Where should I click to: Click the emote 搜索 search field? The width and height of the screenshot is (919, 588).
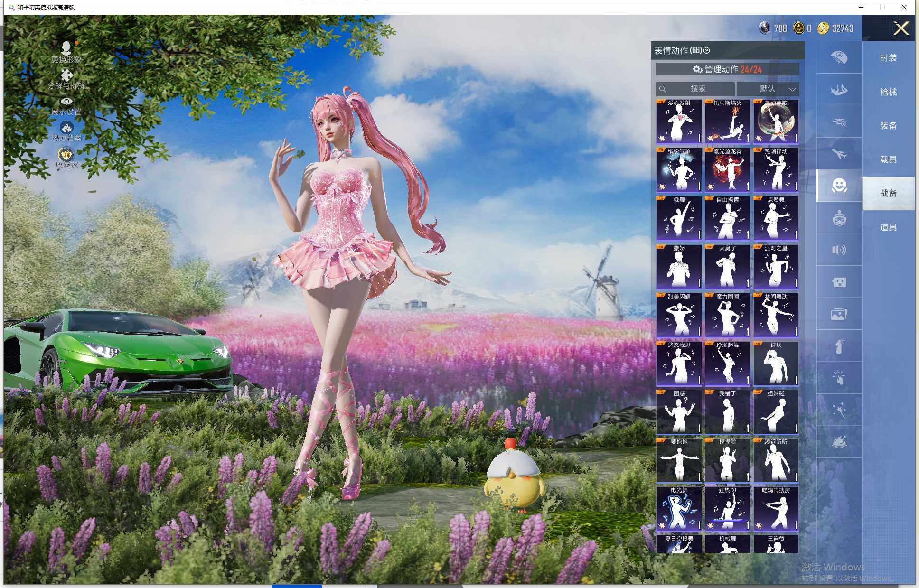coord(697,89)
